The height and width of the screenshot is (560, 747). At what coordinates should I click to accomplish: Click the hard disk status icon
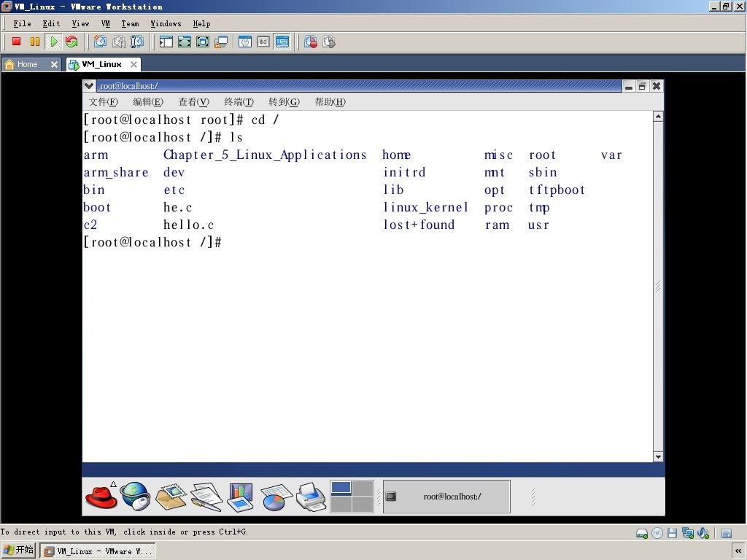coord(642,533)
